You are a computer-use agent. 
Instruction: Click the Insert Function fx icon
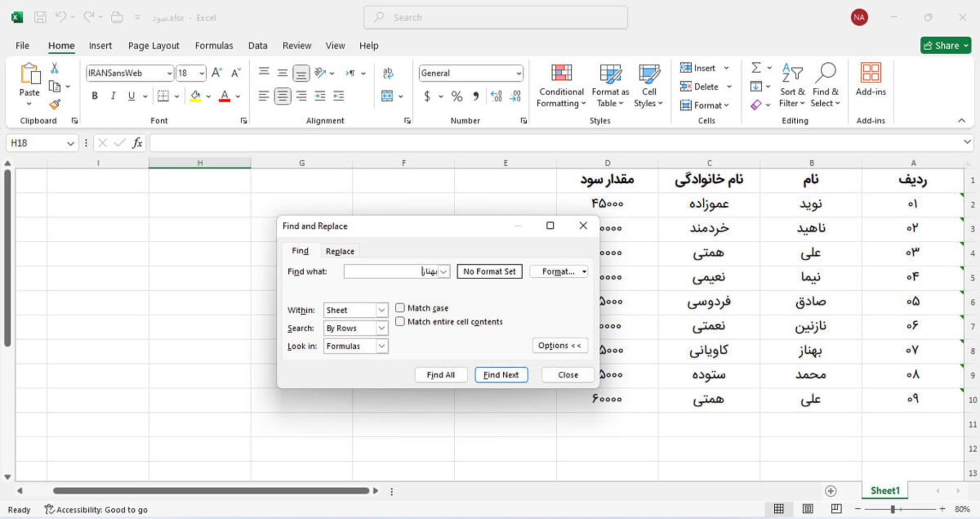[137, 143]
